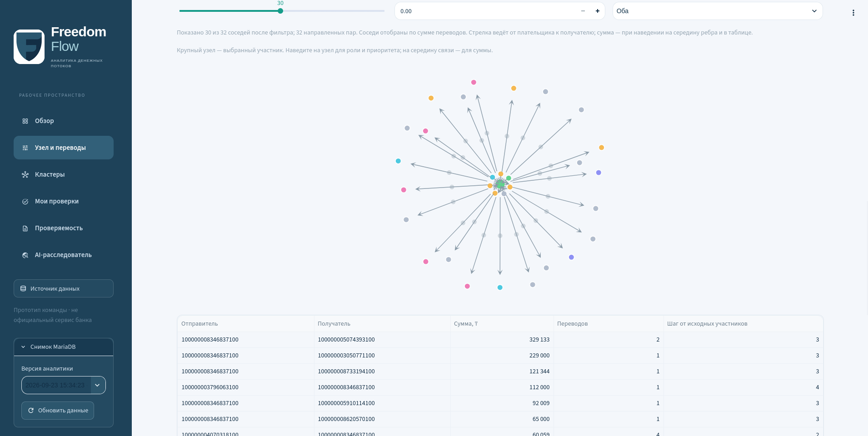Select the amount cell 229 000
This screenshot has height=436, width=868.
tap(502, 356)
